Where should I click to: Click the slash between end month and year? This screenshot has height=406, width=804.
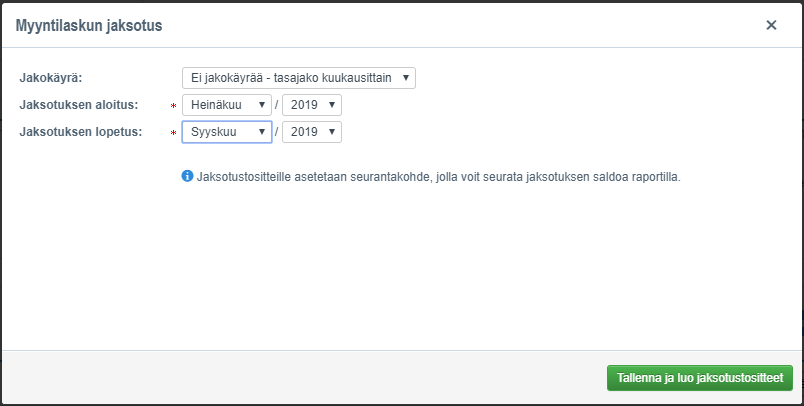pyautogui.click(x=277, y=132)
